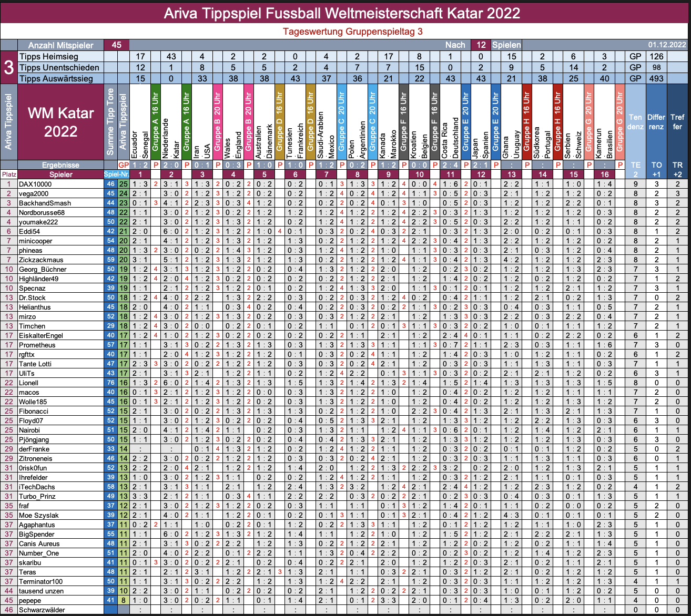Viewport: 691px width, 616px height.
Task: Click the 'Anzahl Mitspieler' label
Action: pos(60,45)
